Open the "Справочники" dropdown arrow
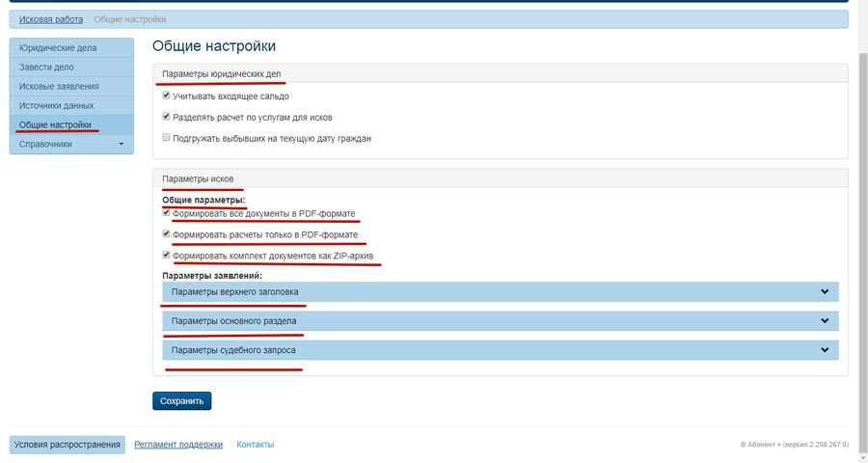This screenshot has height=463, width=868. coord(122,144)
